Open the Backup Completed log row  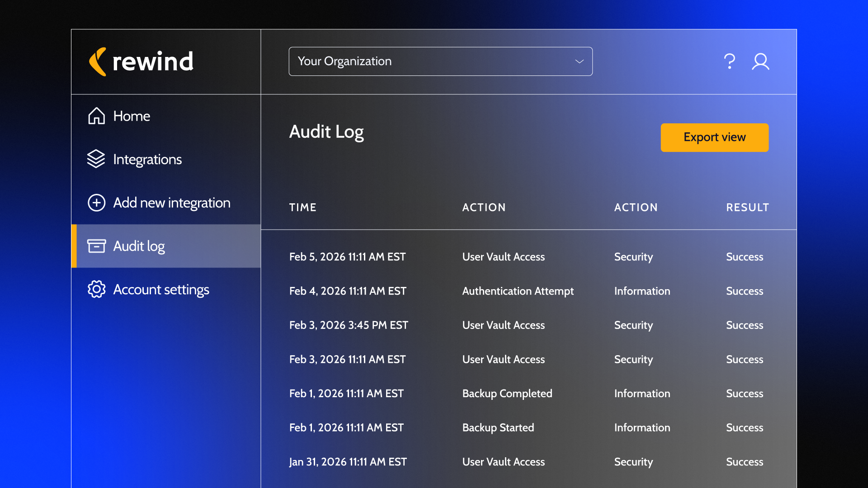(x=507, y=394)
